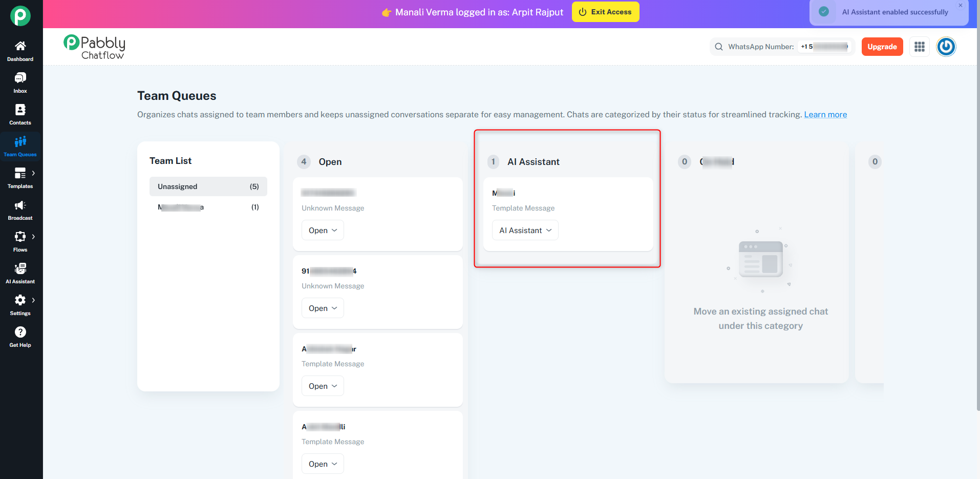Open the user profile avatar
Screen dimensions: 980x479
[946, 47]
